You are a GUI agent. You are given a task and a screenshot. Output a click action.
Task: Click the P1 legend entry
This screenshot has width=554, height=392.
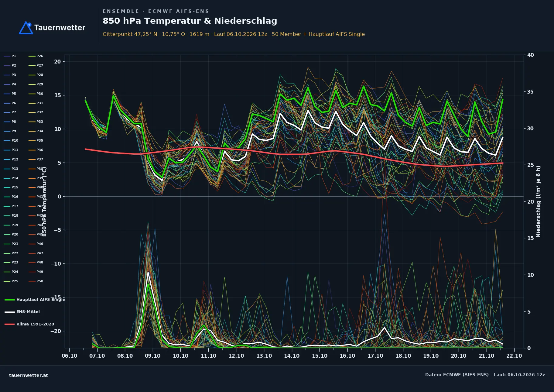(x=10, y=56)
